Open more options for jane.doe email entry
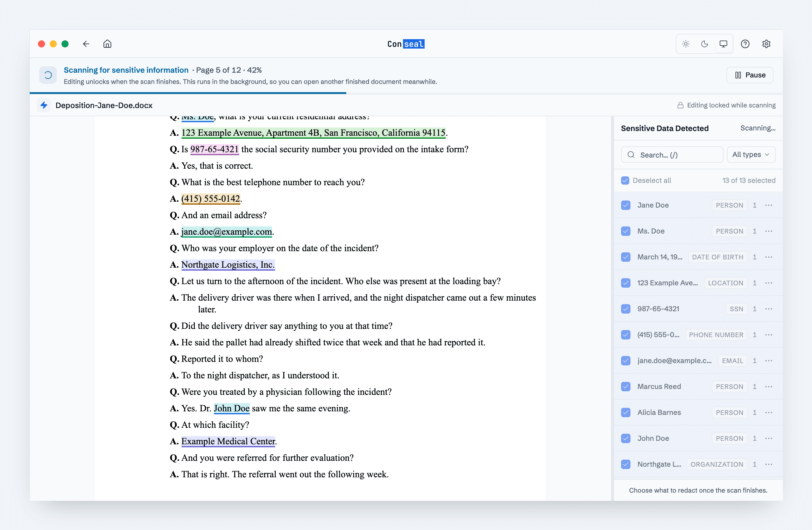 tap(769, 361)
